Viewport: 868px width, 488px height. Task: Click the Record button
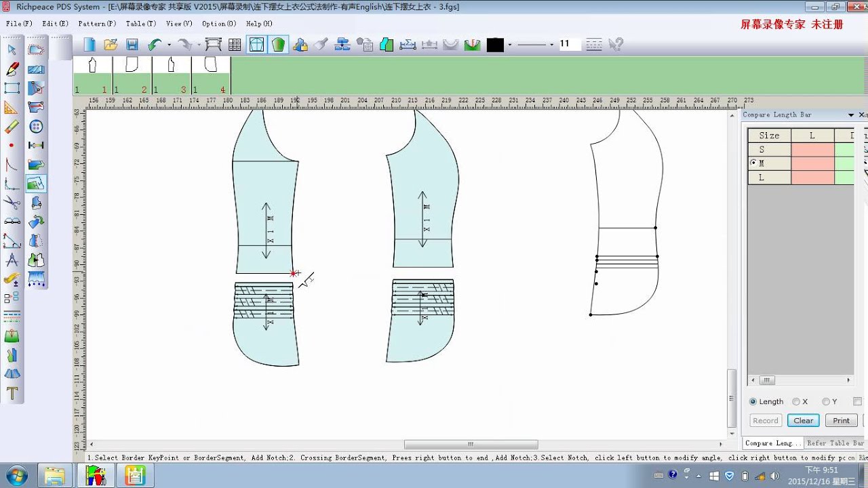point(766,421)
